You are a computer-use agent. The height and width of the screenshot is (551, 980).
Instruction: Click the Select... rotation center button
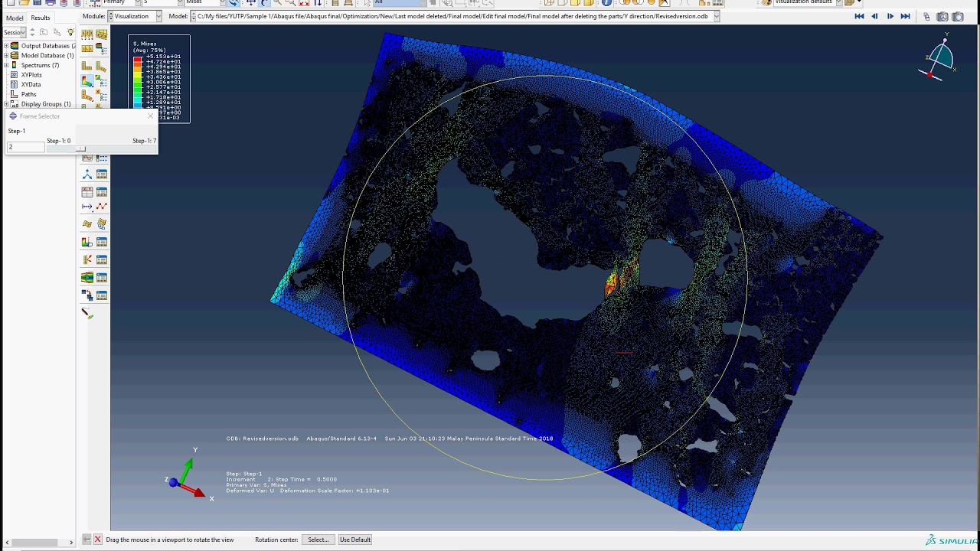tap(318, 540)
